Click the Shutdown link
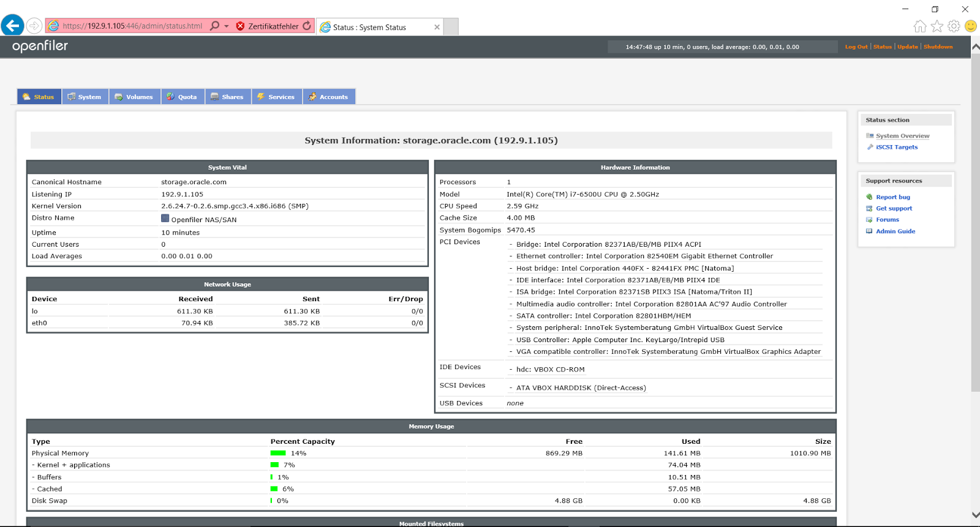980x527 pixels. [x=938, y=47]
